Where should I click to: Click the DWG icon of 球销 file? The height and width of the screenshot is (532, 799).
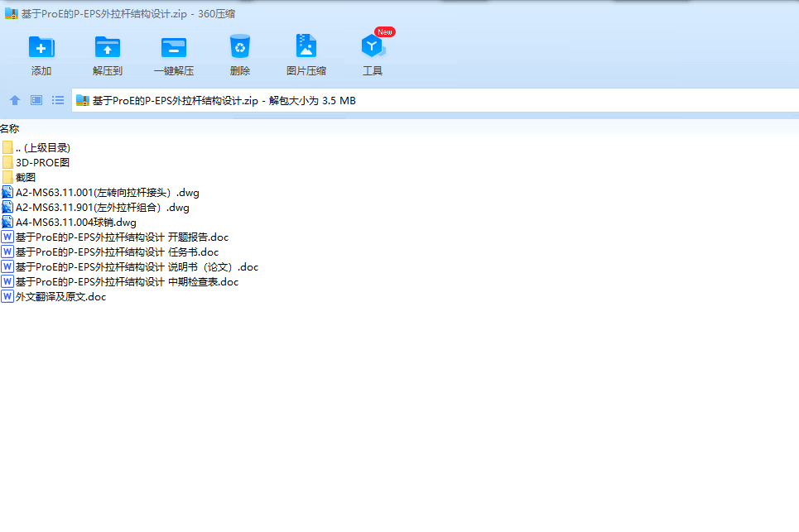click(7, 222)
